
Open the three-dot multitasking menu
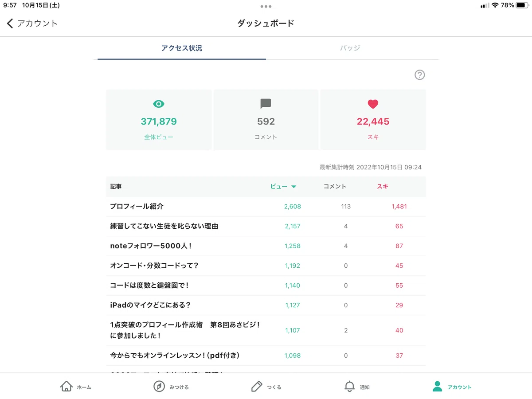[266, 7]
